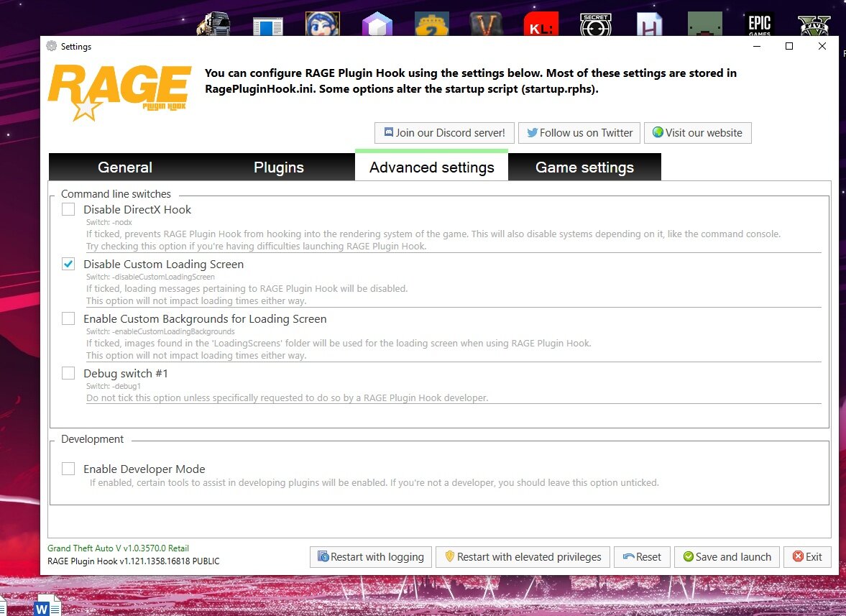Image resolution: width=846 pixels, height=616 pixels.
Task: Open the yellow ship number 2 desktop icon
Action: 432,24
